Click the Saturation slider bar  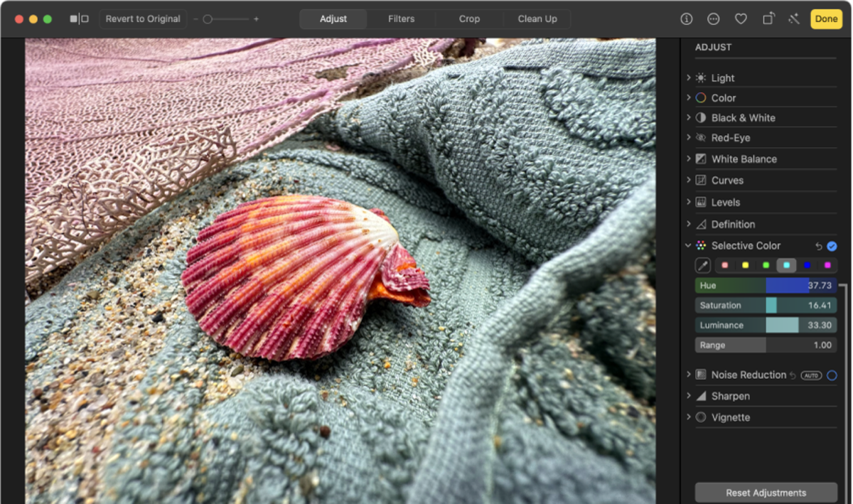coord(766,306)
